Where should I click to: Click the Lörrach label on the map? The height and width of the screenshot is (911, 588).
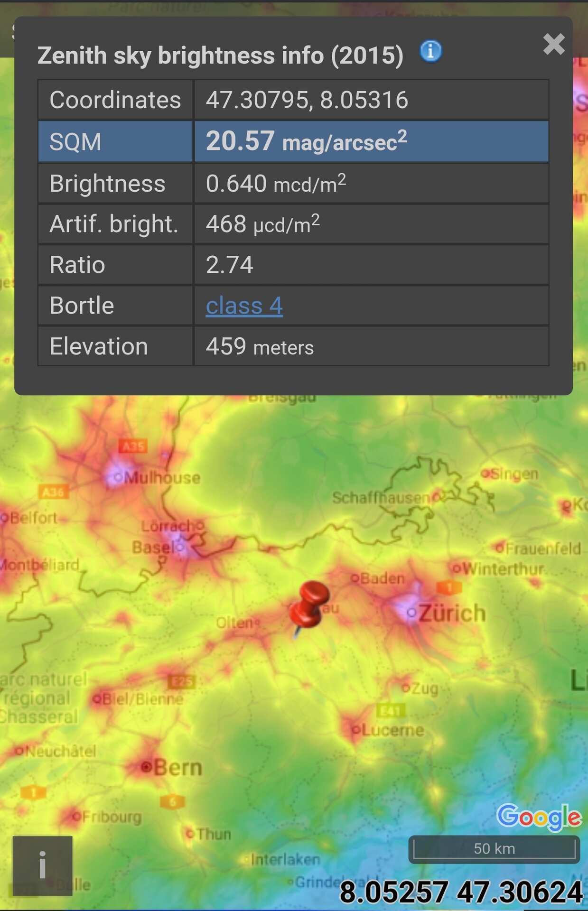[x=168, y=526]
